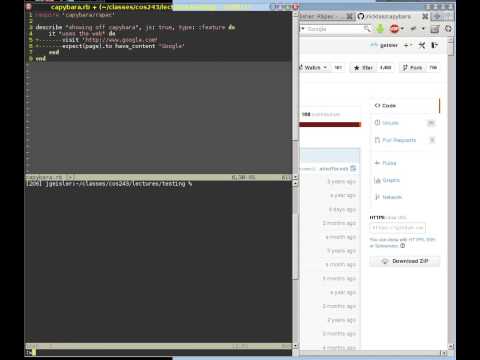Screen dimensions: 480x360
Task: Open the GitHub user profile link
Action: click(385, 45)
